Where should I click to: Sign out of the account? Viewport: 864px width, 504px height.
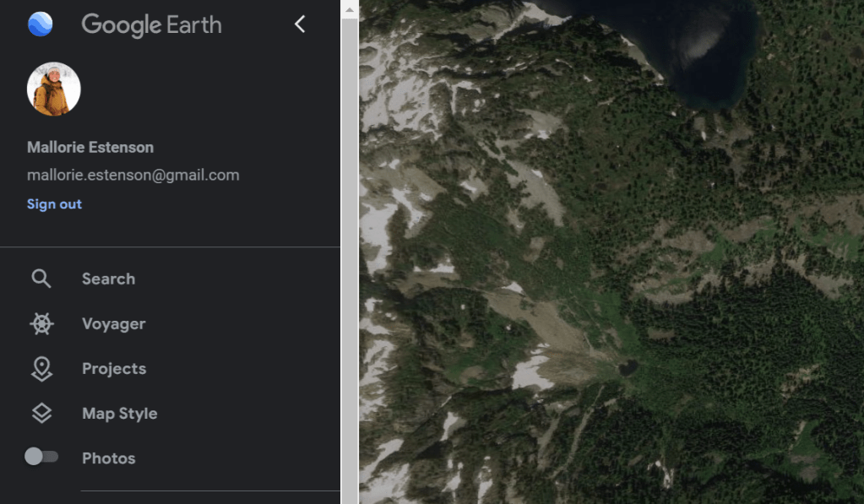point(54,204)
